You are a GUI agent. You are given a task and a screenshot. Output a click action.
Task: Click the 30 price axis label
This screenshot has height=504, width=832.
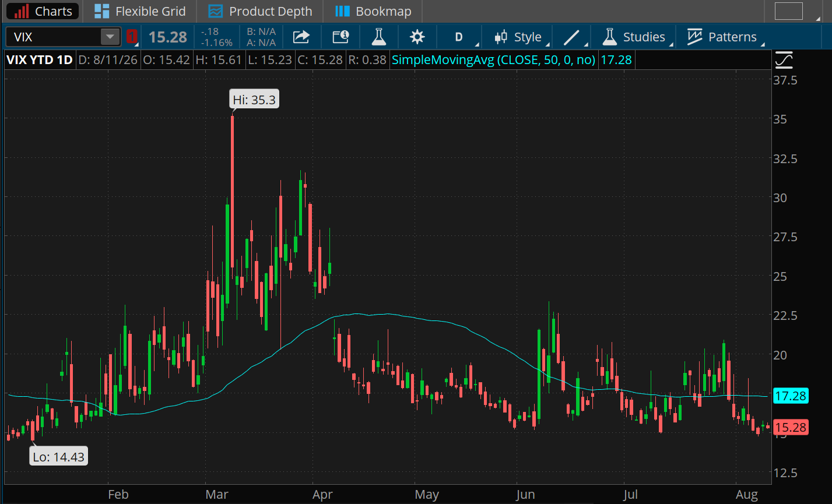780,198
